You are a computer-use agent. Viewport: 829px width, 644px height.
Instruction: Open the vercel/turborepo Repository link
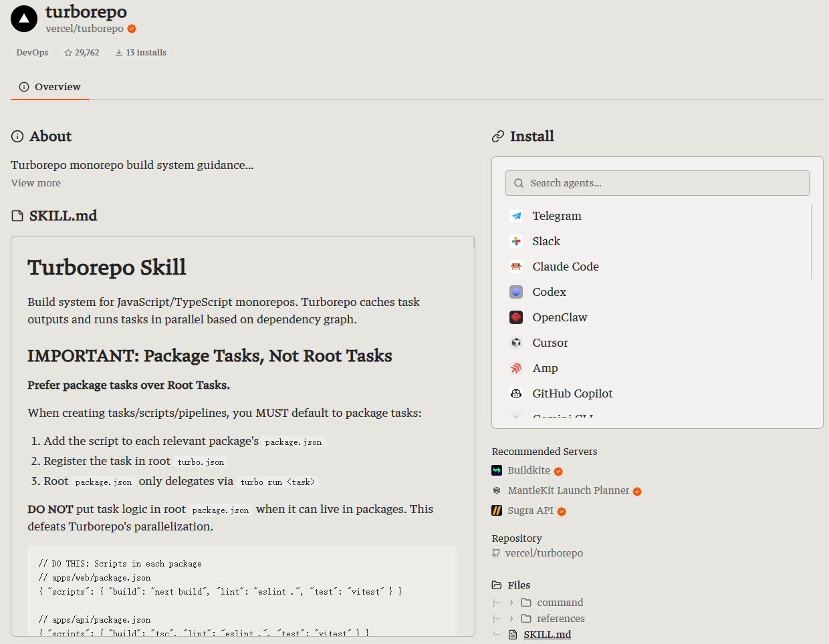(x=544, y=553)
